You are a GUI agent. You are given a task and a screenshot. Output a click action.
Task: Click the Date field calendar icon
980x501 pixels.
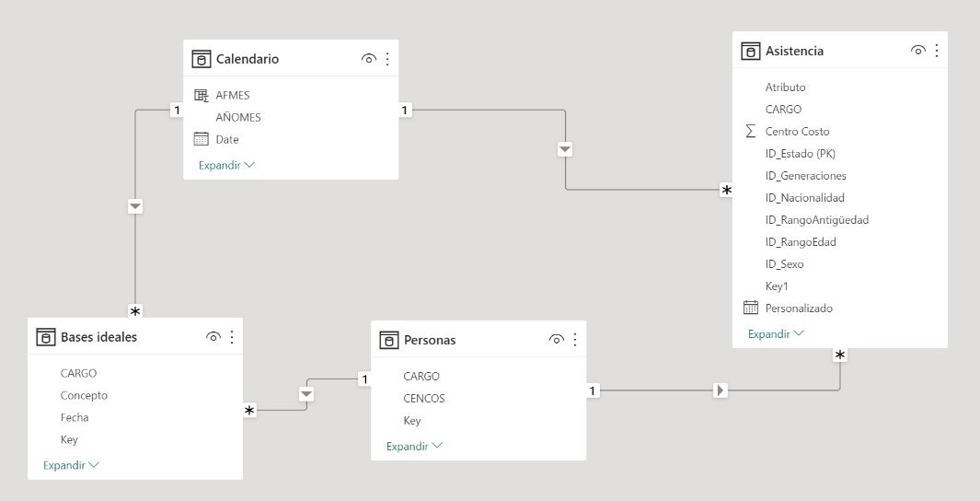point(202,139)
